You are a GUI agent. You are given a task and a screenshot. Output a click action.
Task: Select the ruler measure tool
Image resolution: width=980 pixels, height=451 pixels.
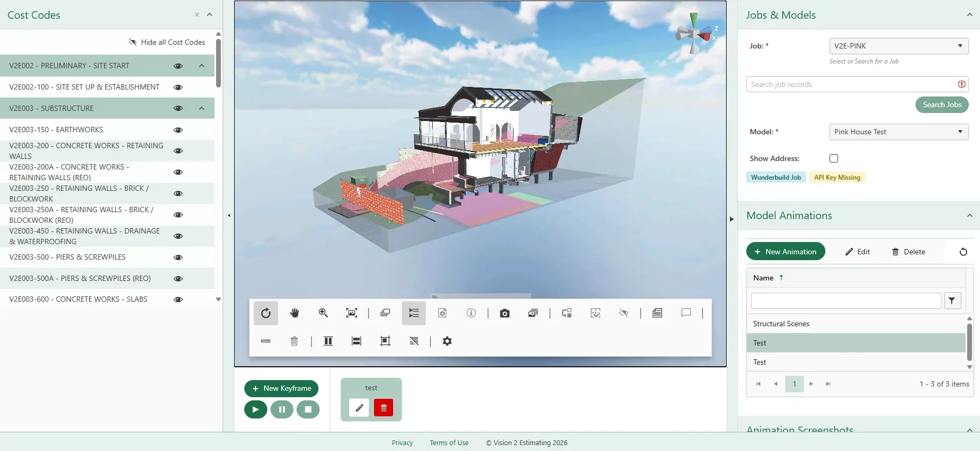pyautogui.click(x=266, y=341)
